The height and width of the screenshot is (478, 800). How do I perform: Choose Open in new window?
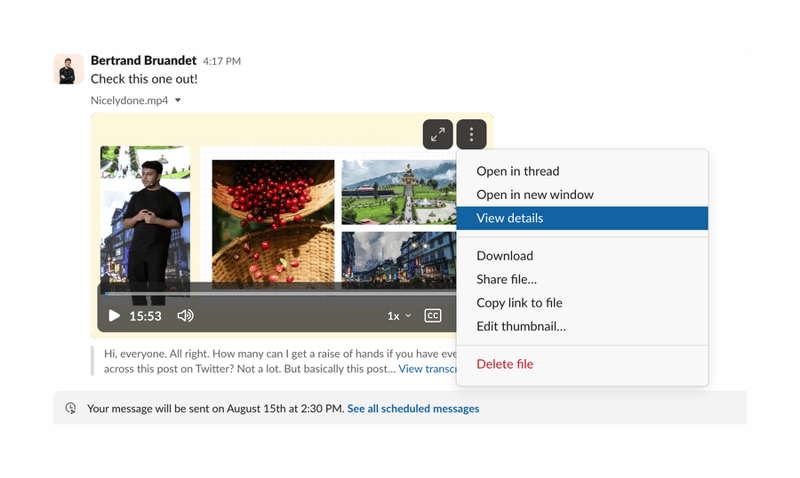[x=534, y=194]
